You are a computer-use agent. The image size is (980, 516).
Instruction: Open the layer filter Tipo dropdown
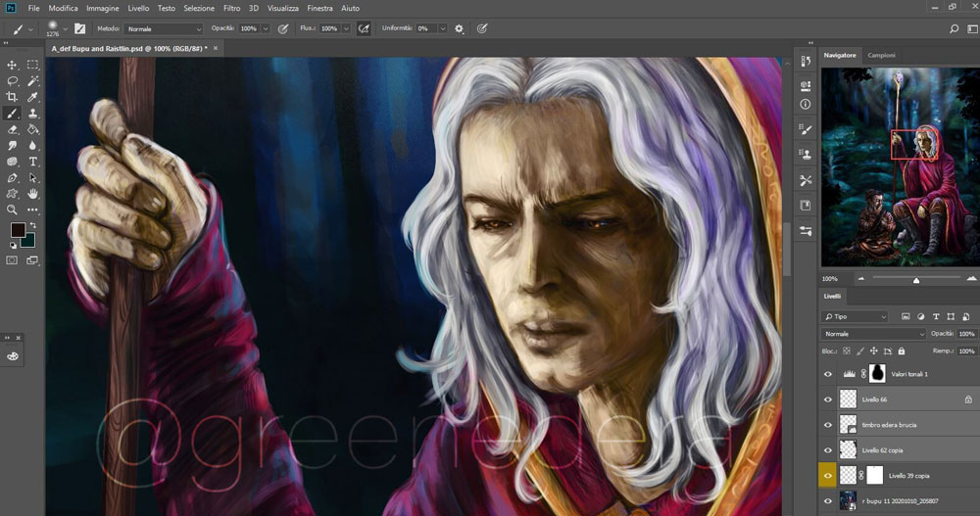coord(855,316)
